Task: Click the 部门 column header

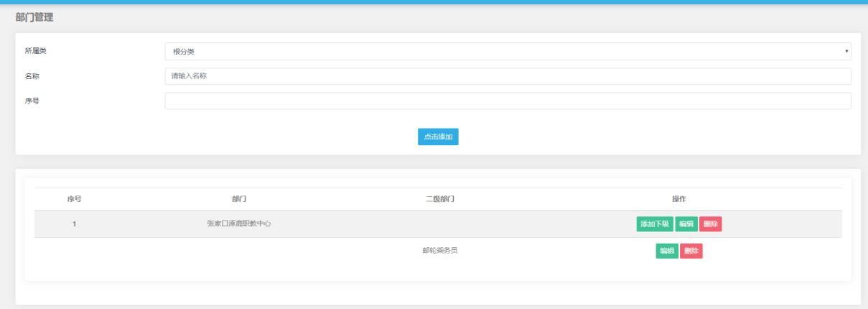Action: click(x=239, y=199)
